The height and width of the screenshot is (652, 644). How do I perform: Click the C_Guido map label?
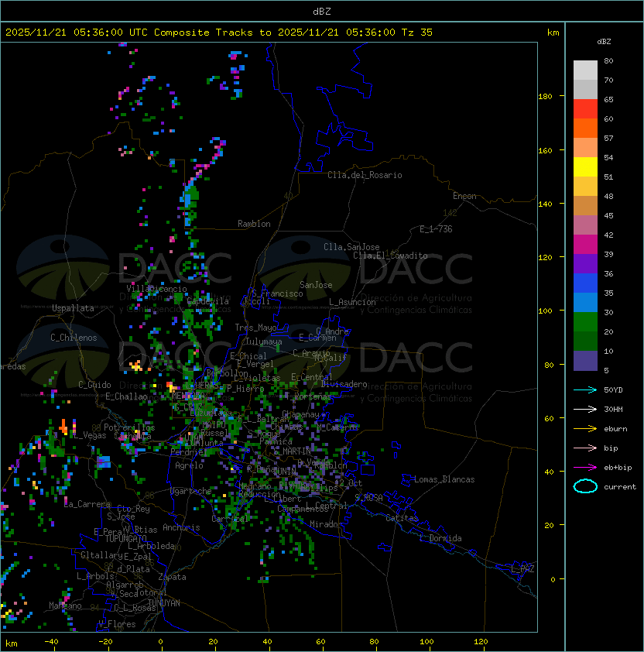[x=94, y=385]
